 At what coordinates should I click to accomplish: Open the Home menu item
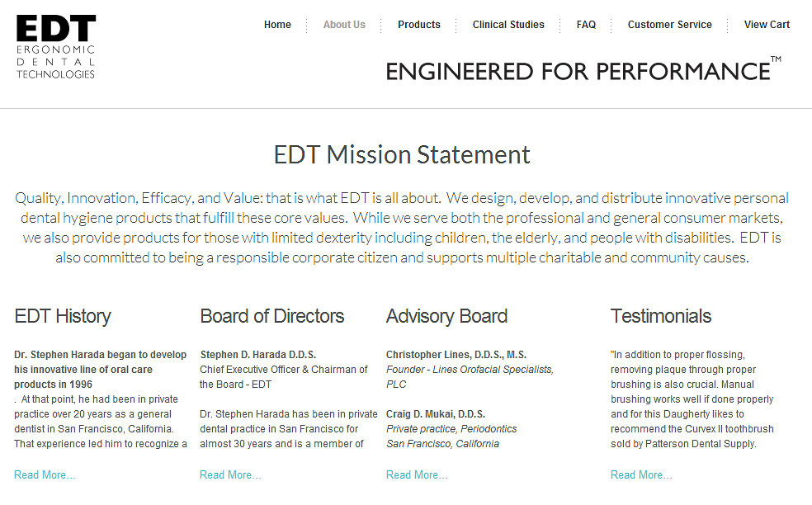pyautogui.click(x=277, y=25)
